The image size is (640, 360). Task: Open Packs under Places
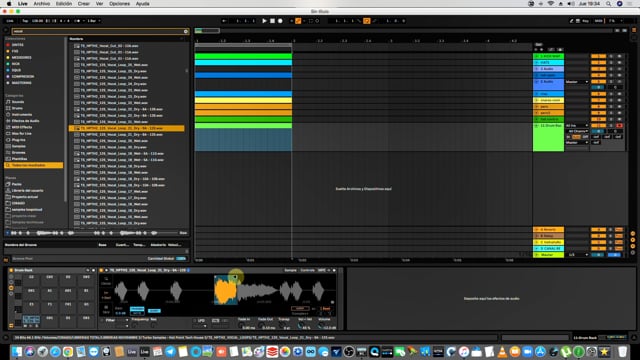pos(16,184)
